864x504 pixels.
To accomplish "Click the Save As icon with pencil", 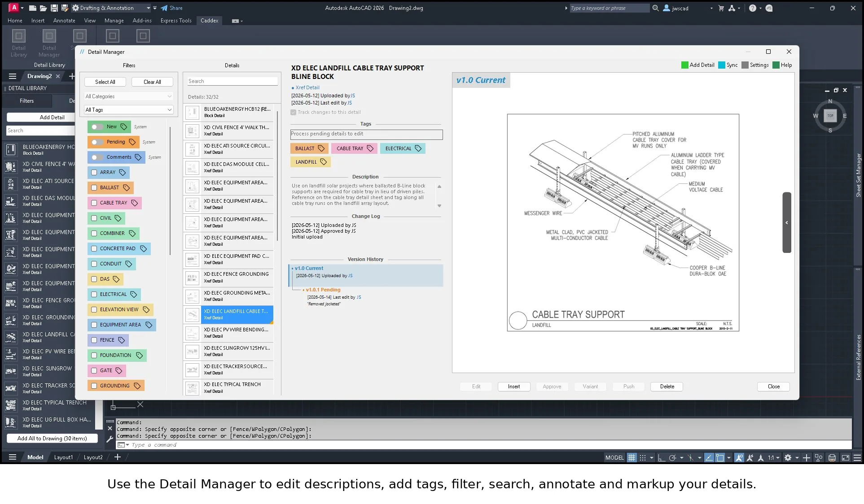I will coord(65,8).
